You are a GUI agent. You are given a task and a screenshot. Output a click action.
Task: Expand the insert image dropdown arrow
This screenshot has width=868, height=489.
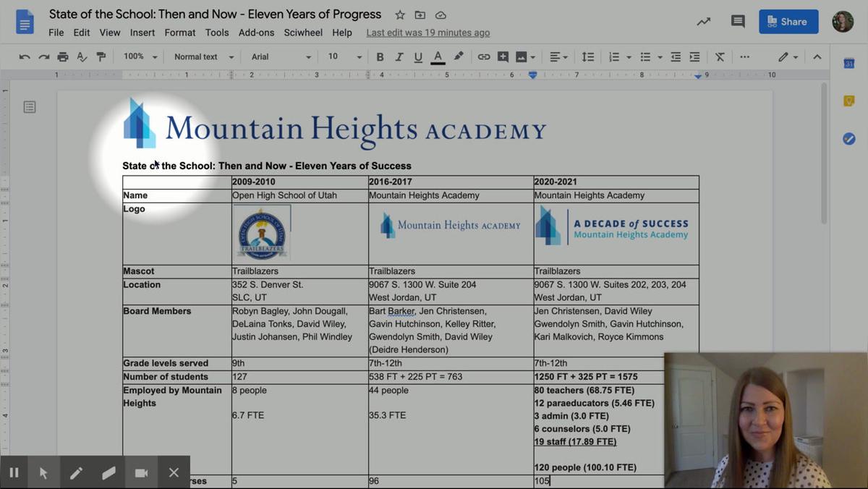point(533,57)
